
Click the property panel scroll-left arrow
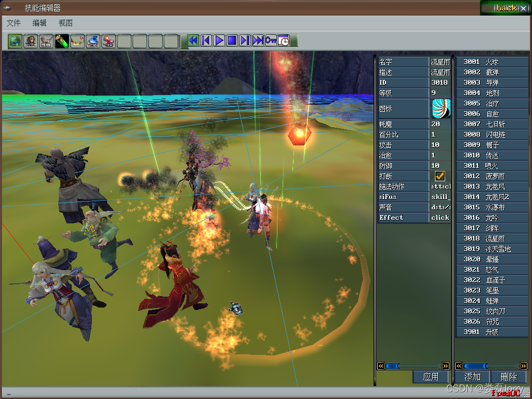coord(381,366)
